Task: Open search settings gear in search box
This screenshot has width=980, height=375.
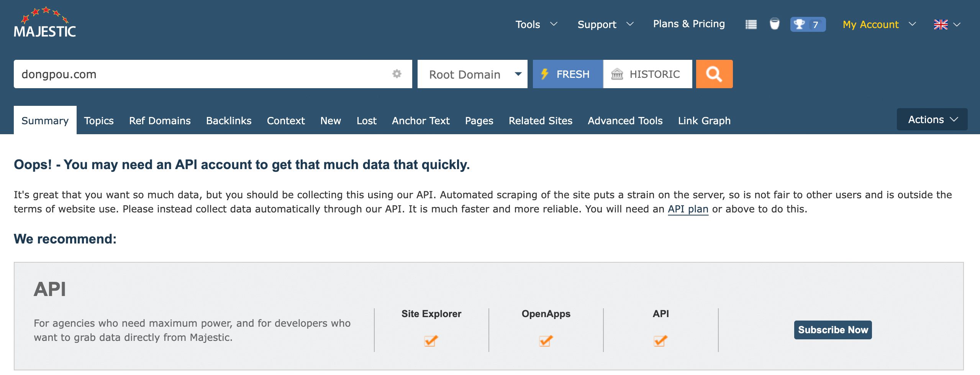Action: pos(397,74)
